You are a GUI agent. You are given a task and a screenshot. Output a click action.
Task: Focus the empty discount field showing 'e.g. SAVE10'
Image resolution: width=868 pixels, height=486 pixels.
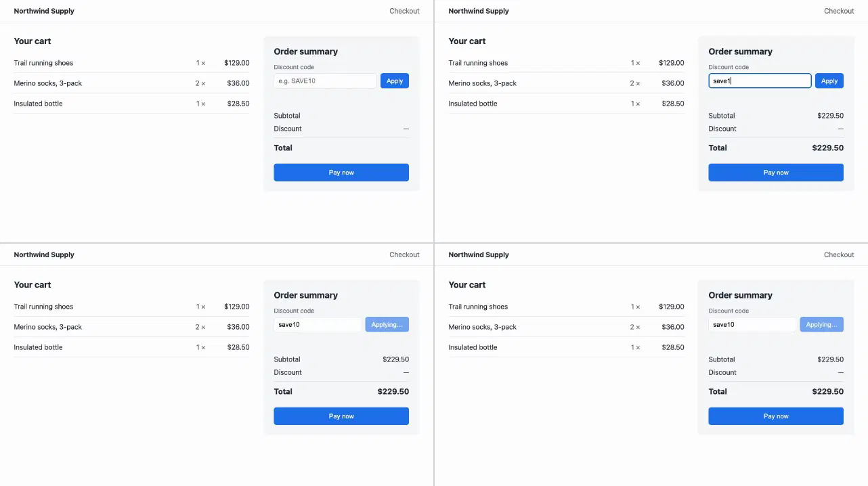(325, 81)
